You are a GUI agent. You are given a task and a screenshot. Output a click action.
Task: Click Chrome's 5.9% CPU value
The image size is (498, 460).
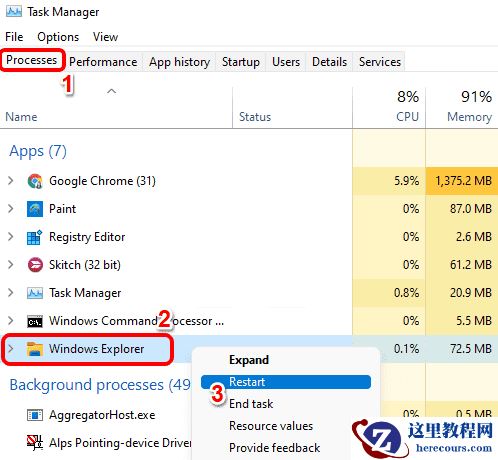[406, 181]
